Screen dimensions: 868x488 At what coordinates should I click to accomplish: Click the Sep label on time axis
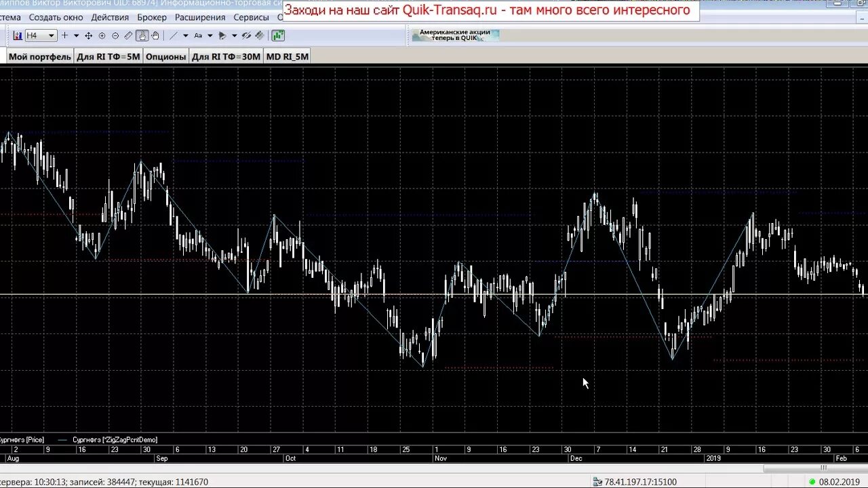point(161,458)
